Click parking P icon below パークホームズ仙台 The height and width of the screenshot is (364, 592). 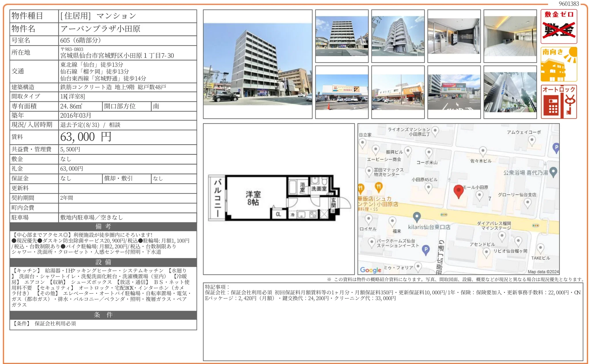[426, 250]
